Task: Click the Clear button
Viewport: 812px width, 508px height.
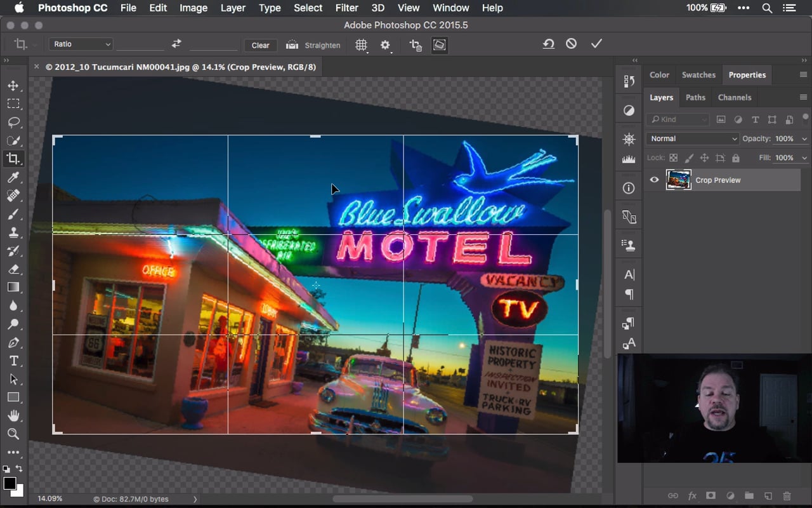Action: [x=261, y=45]
